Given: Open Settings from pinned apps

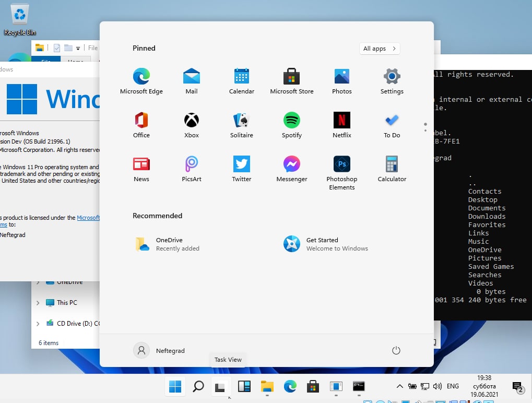Looking at the screenshot, I should pyautogui.click(x=392, y=81).
